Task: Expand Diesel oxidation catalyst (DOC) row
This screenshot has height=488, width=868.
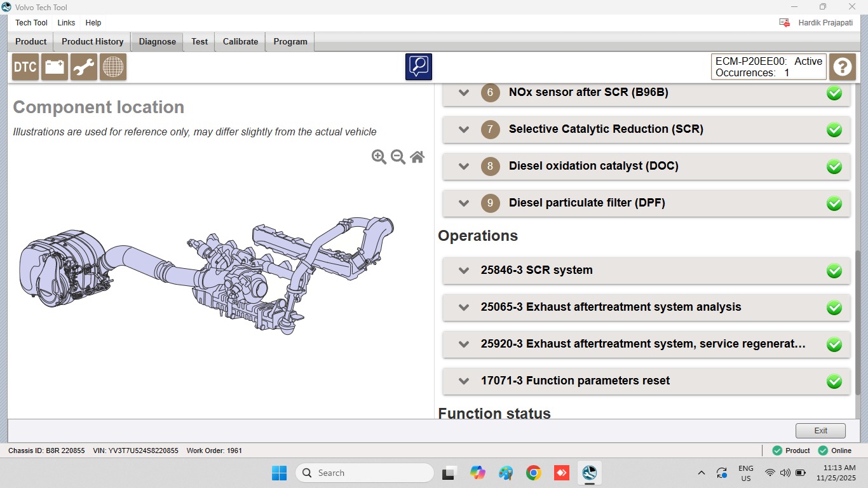Action: click(x=646, y=166)
